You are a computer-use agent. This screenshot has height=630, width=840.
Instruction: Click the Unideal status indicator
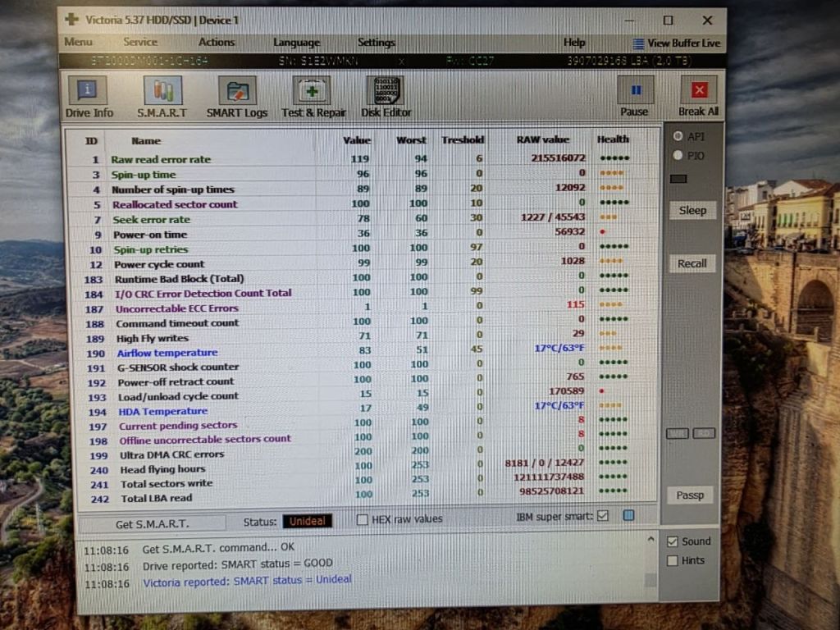[x=308, y=521]
